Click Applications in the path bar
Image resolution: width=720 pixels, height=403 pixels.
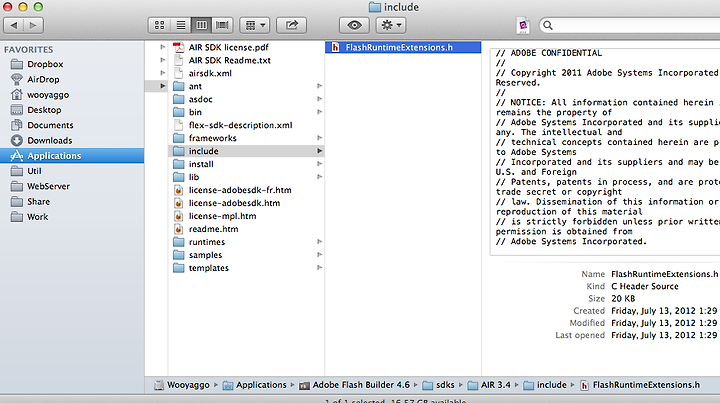pos(255,385)
